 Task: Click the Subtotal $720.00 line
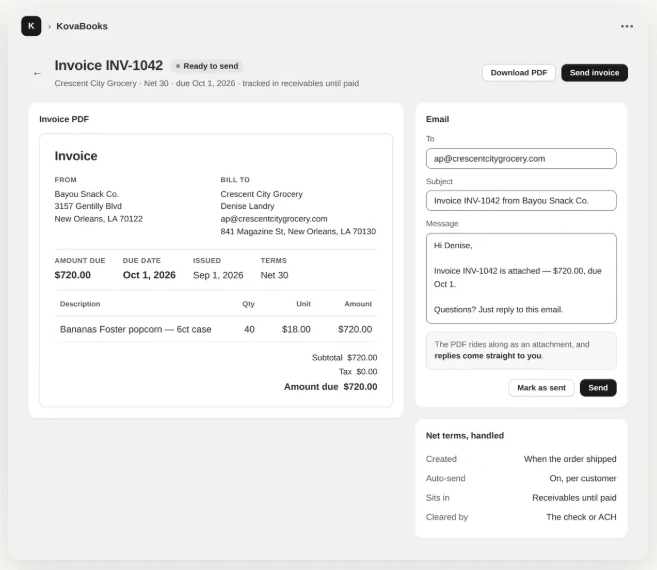(344, 358)
